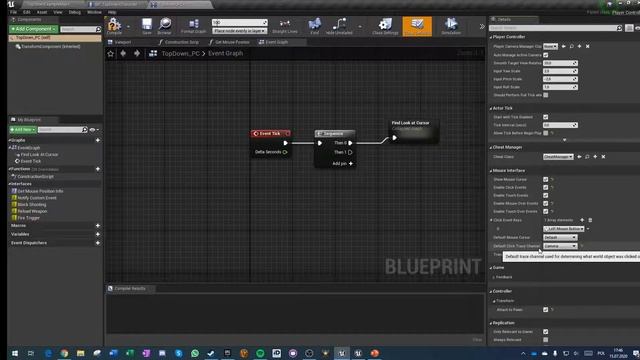Select the Fire Trigger interface entry
The image size is (640, 360).
click(29, 218)
